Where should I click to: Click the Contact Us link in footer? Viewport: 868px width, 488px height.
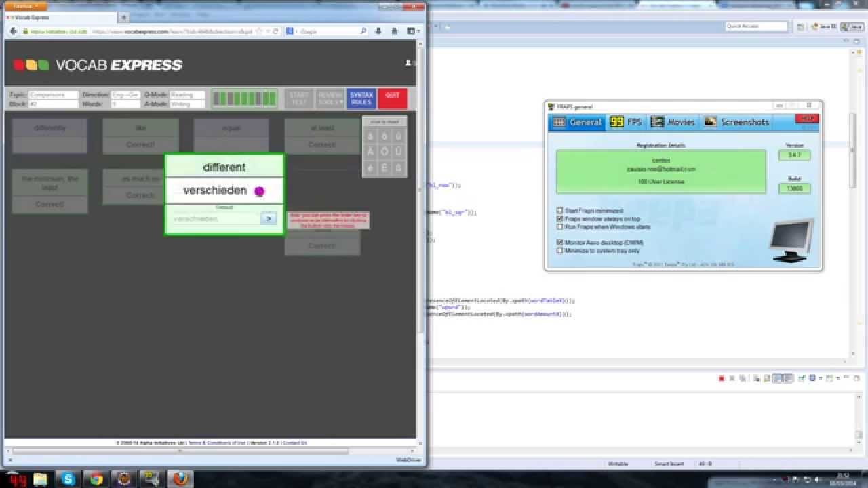[295, 443]
